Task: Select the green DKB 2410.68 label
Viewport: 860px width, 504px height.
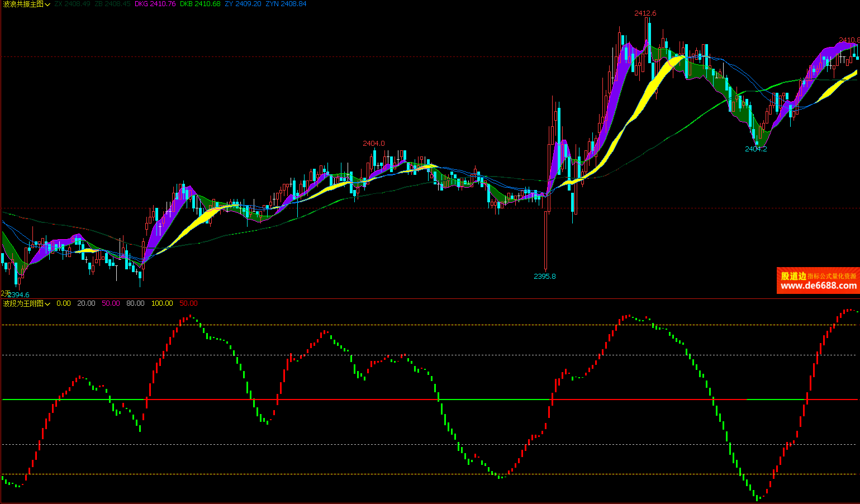Action: tap(200, 4)
